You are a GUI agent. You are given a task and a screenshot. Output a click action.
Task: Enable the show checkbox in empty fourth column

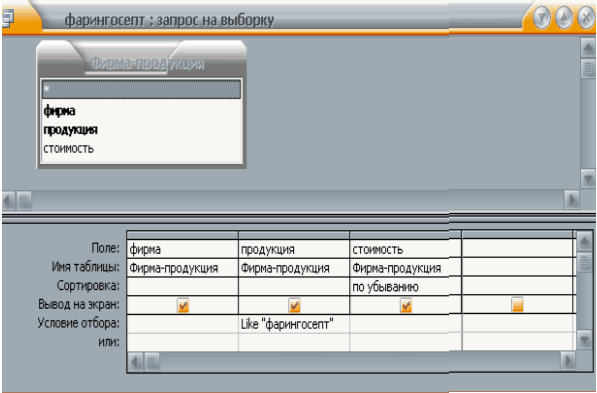coord(517,304)
